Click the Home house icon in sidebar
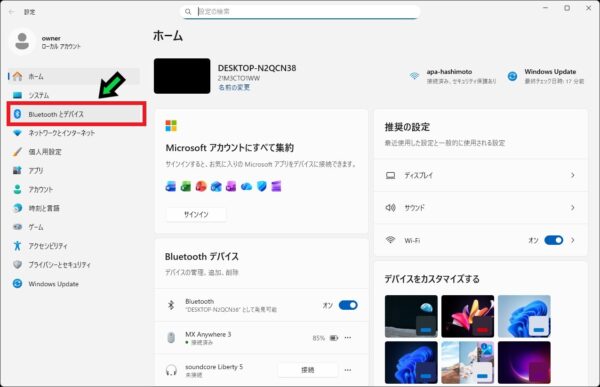600x387 pixels. [17, 76]
